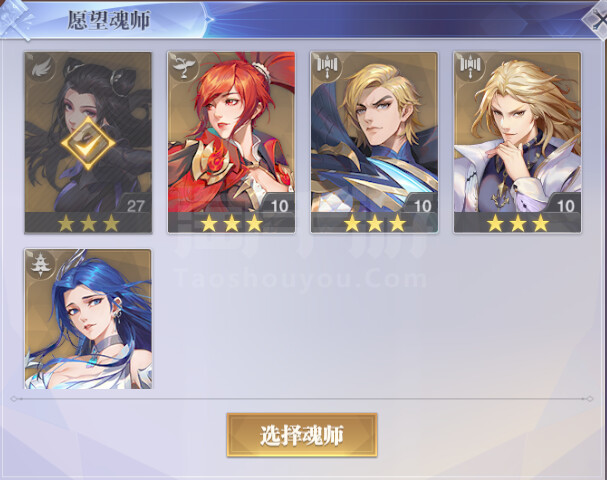The height and width of the screenshot is (480, 607).
Task: Close the 愿望魂师 panel with the X
Action: click(598, 20)
